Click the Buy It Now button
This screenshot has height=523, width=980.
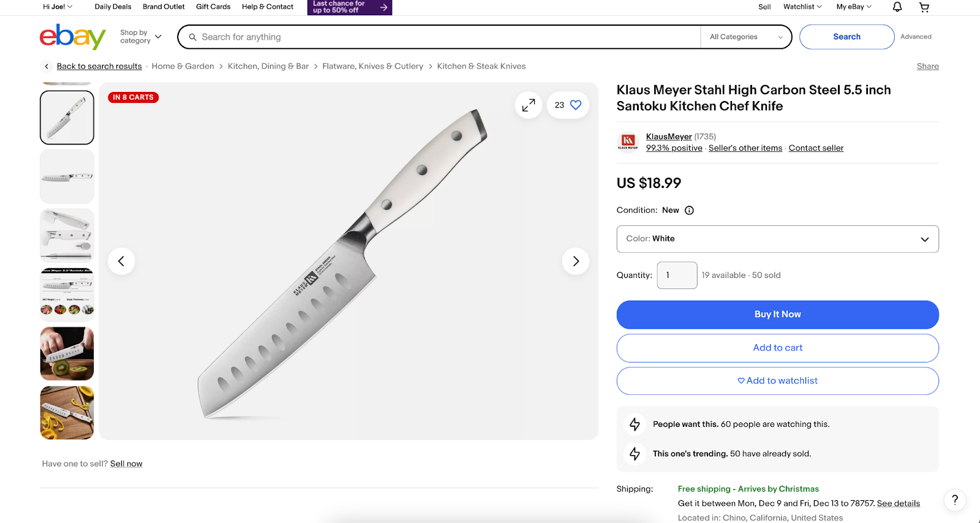click(777, 314)
